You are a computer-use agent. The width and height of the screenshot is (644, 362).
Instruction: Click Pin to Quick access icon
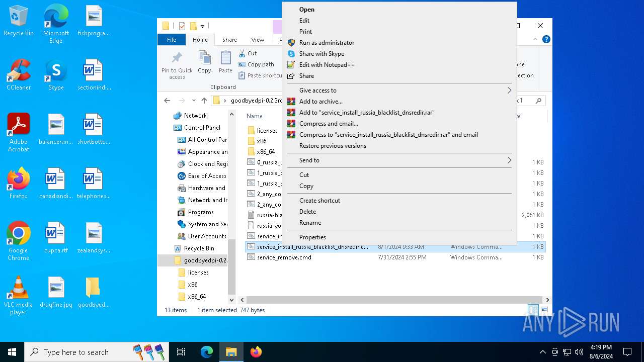177,65
